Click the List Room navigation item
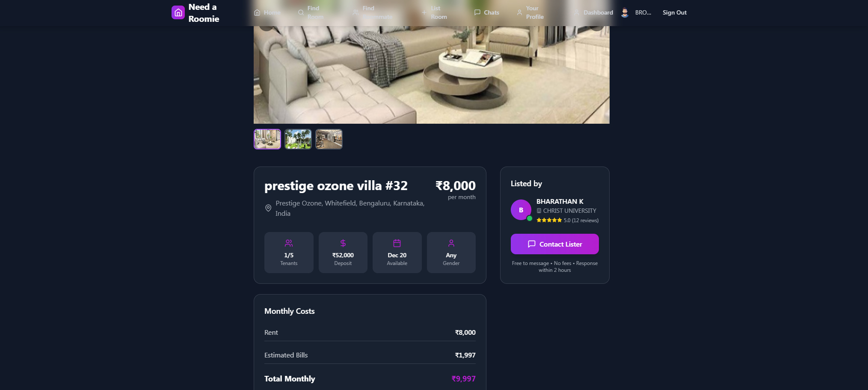This screenshot has height=390, width=868. pos(434,12)
